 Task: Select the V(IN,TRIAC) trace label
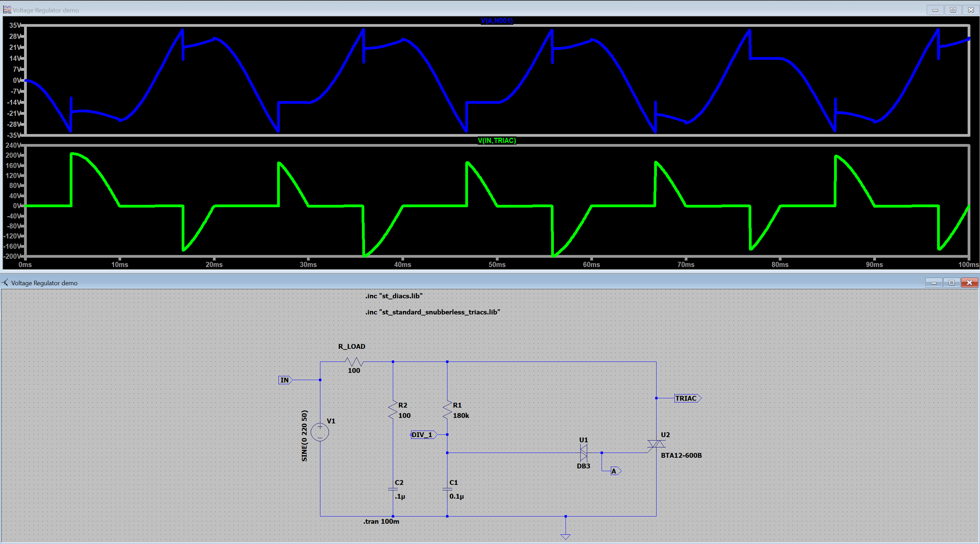click(497, 141)
